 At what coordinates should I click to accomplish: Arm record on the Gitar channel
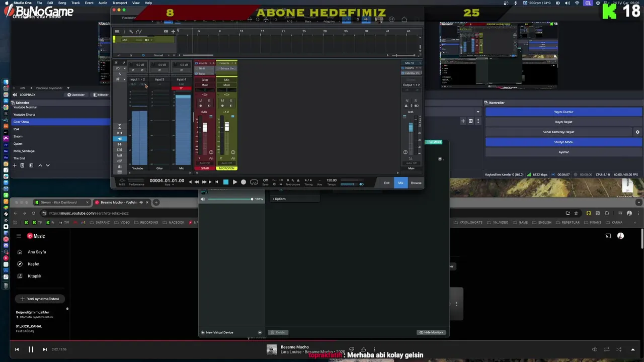(201, 106)
